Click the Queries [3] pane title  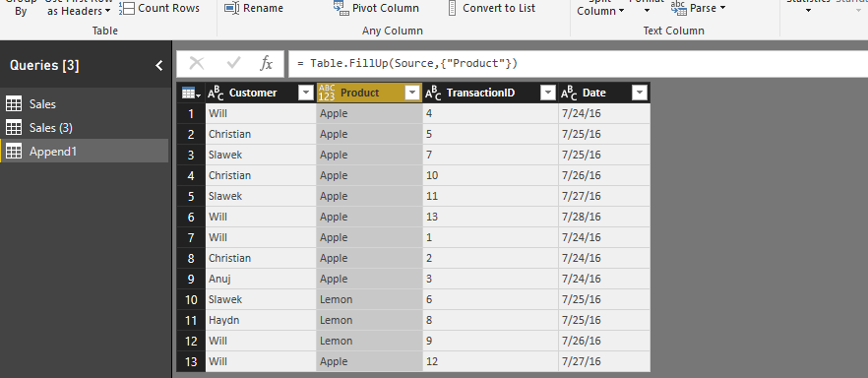[44, 66]
